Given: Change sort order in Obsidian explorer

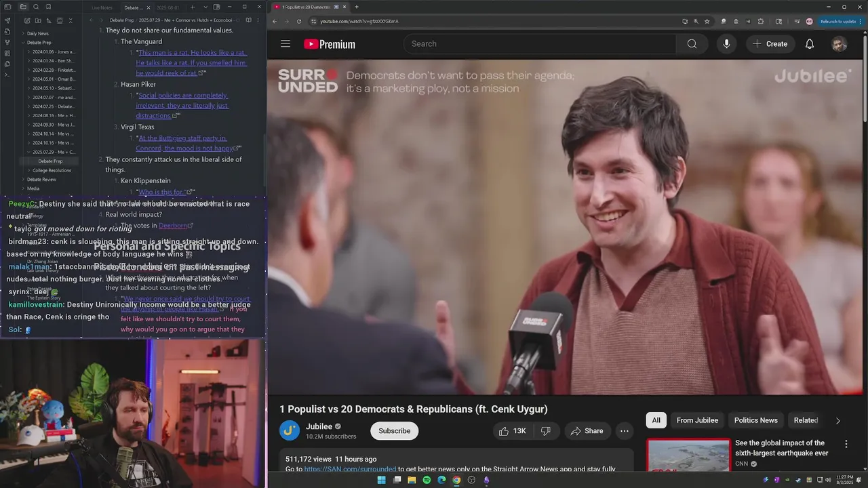Looking at the screenshot, I should point(49,20).
